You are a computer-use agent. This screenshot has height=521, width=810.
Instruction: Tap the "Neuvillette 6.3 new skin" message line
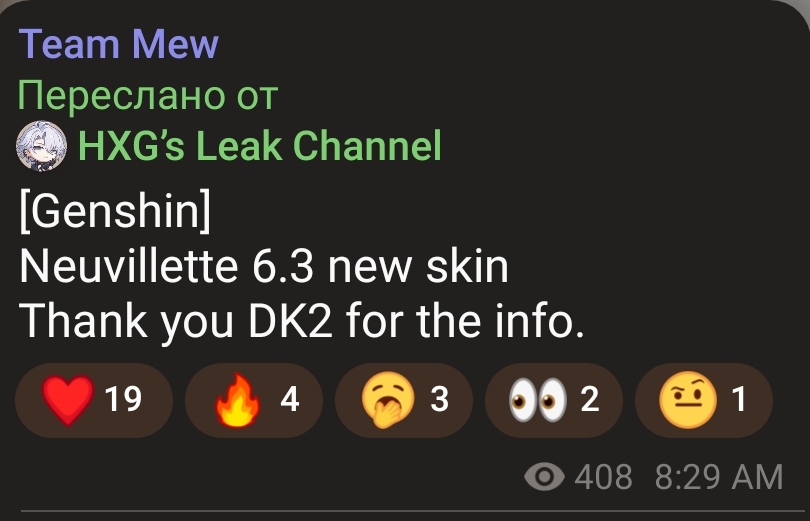[x=264, y=267]
